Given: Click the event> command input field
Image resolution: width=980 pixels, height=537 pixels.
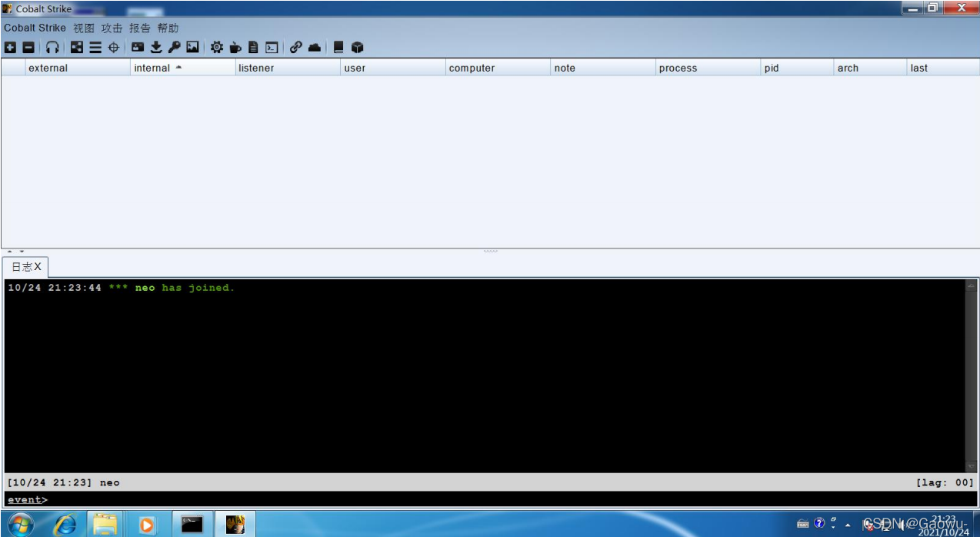Looking at the screenshot, I should (x=490, y=499).
